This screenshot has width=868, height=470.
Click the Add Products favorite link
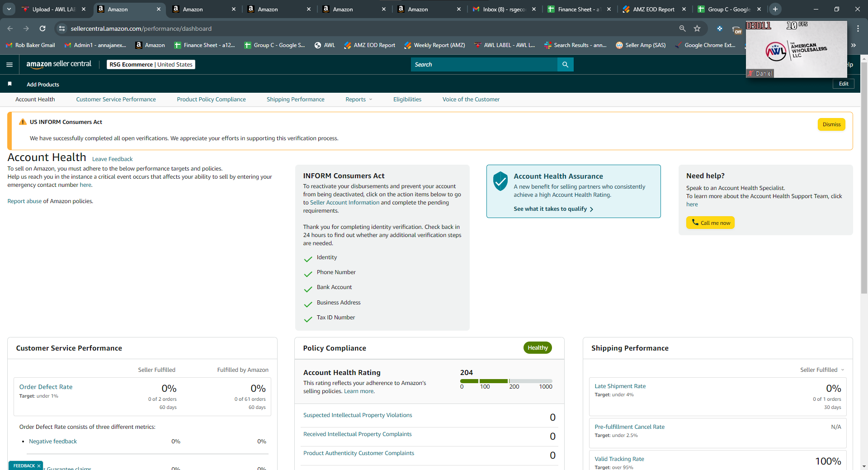click(43, 85)
